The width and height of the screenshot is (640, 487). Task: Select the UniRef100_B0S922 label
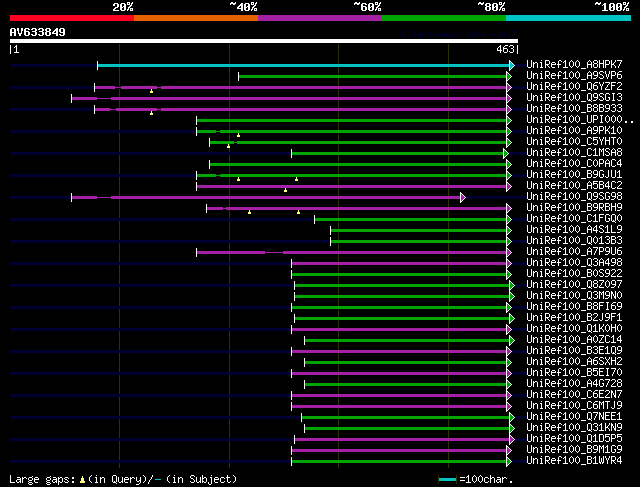[x=574, y=274]
